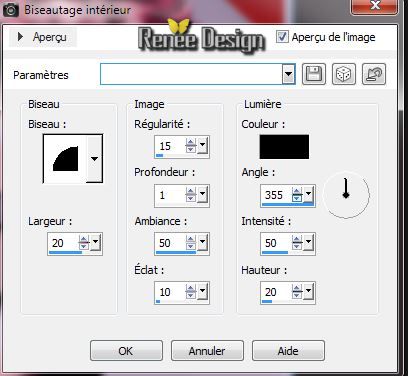The image size is (408, 376).
Task: Open the Largeur slider dropdown arrow
Action: (x=96, y=243)
